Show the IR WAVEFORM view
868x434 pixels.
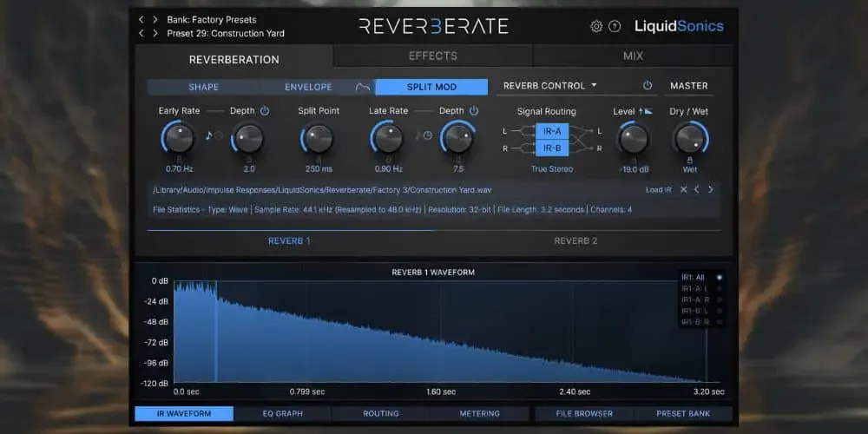tap(184, 413)
